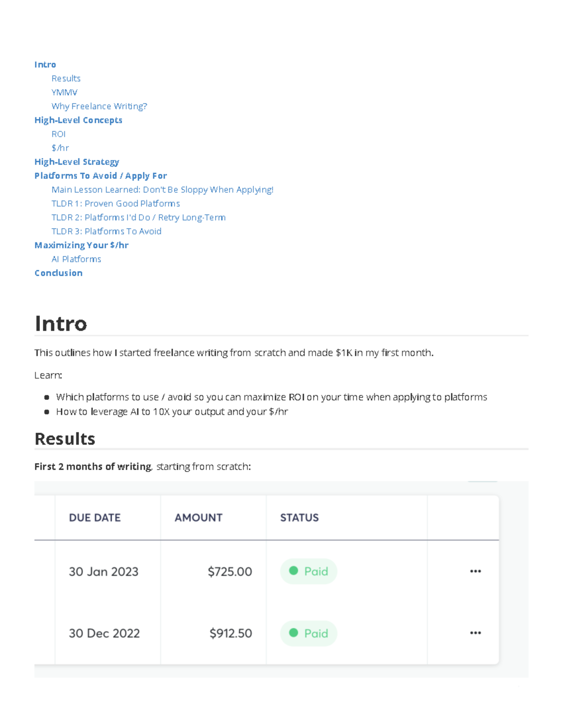Jump to the Results section link
This screenshot has height=728, width=563.
(x=66, y=78)
